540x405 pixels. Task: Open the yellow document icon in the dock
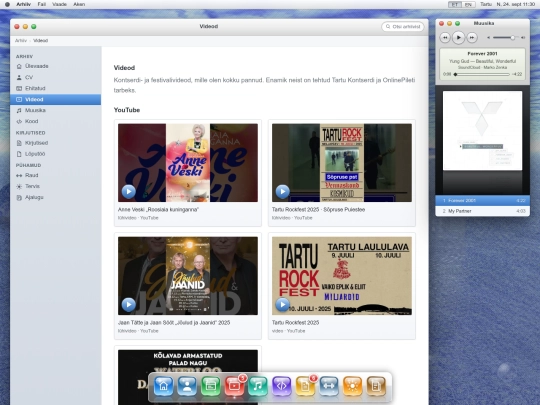pos(305,386)
